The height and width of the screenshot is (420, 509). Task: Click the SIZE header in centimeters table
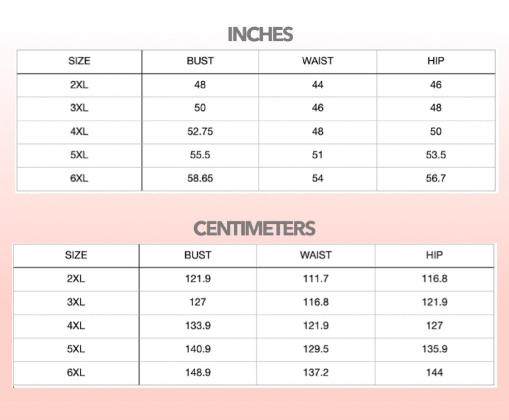[x=76, y=255]
